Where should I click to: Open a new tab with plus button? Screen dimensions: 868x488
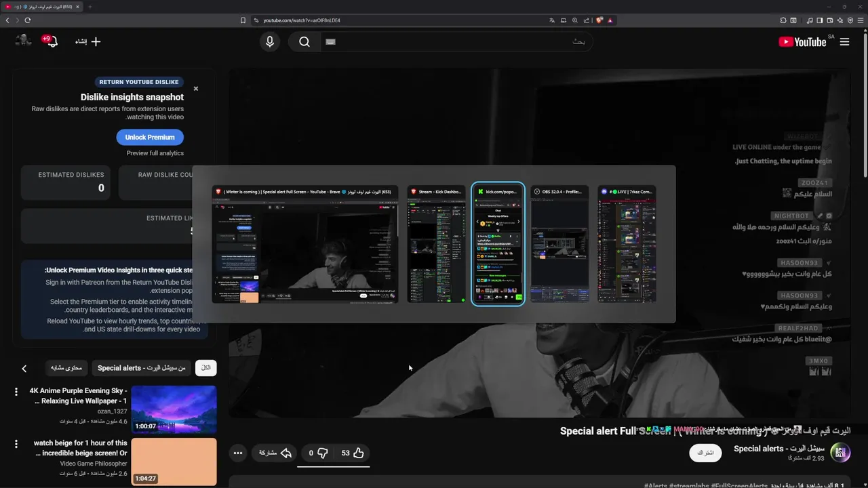click(x=90, y=7)
